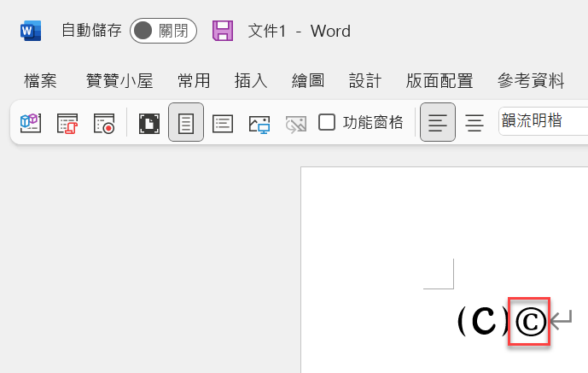The width and height of the screenshot is (588, 373).
Task: Switch to Focus full-screen view icon
Action: pyautogui.click(x=148, y=123)
